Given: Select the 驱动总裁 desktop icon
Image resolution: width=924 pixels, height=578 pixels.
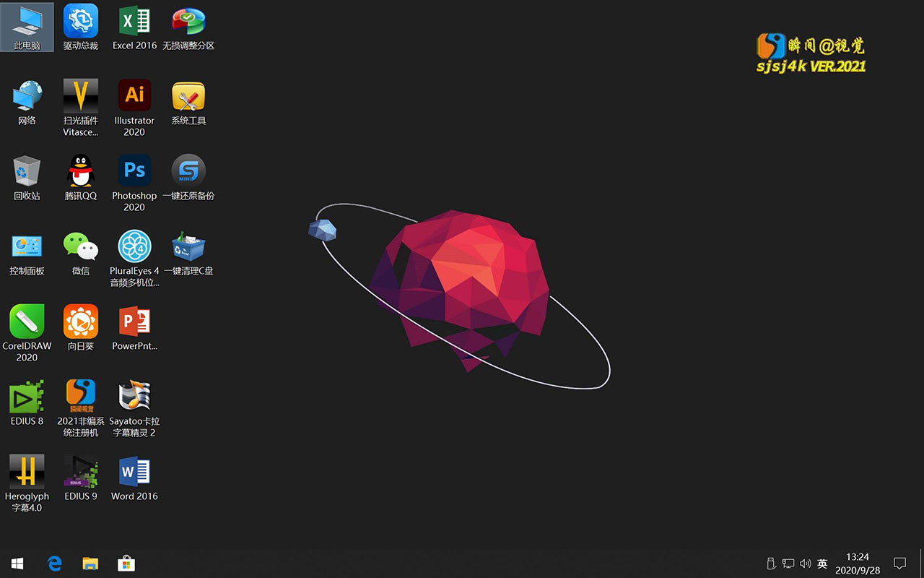Looking at the screenshot, I should (x=81, y=27).
